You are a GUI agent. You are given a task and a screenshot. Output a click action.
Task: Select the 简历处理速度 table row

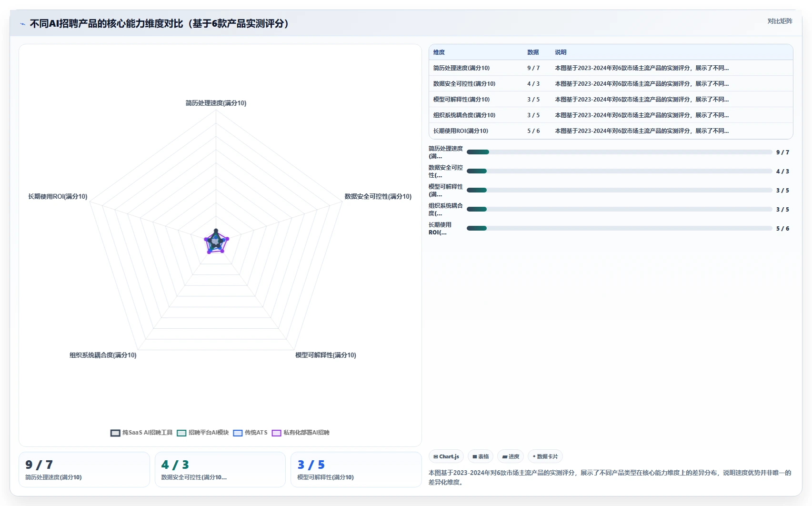611,68
